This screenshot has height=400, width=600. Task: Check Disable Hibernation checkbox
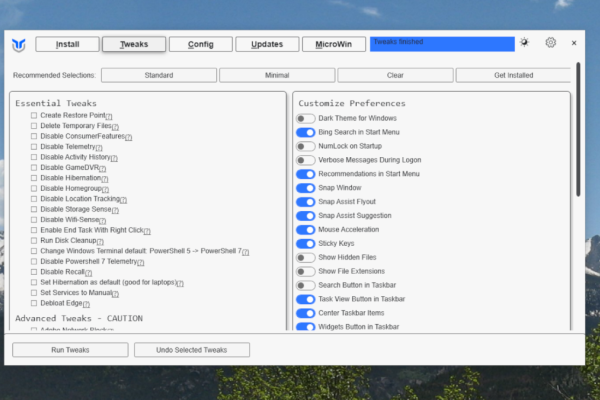point(34,178)
